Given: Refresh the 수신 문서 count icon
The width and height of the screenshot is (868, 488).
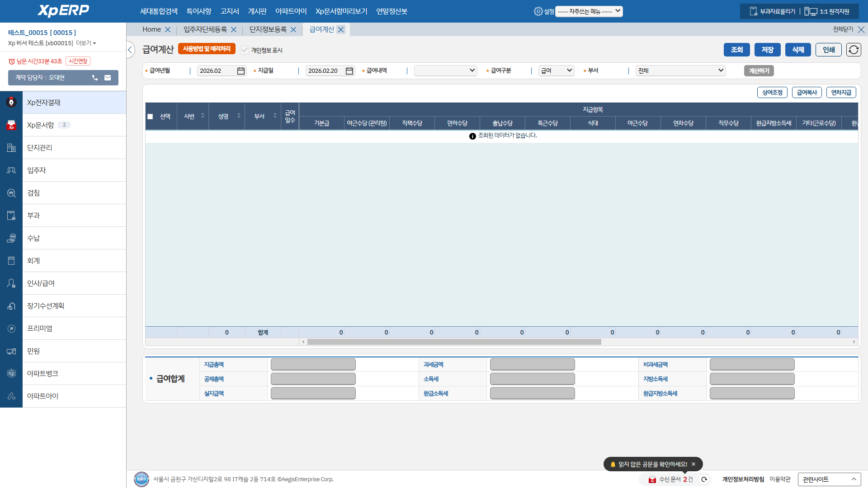Looking at the screenshot, I should [x=704, y=479].
